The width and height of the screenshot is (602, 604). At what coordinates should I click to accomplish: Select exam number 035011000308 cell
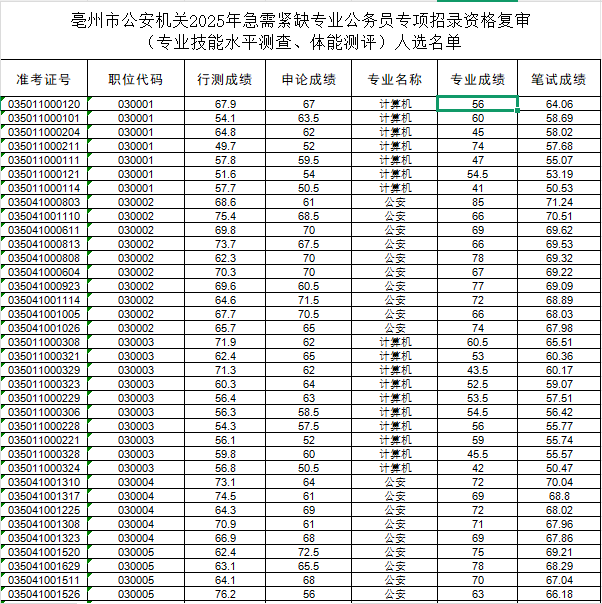click(x=44, y=342)
